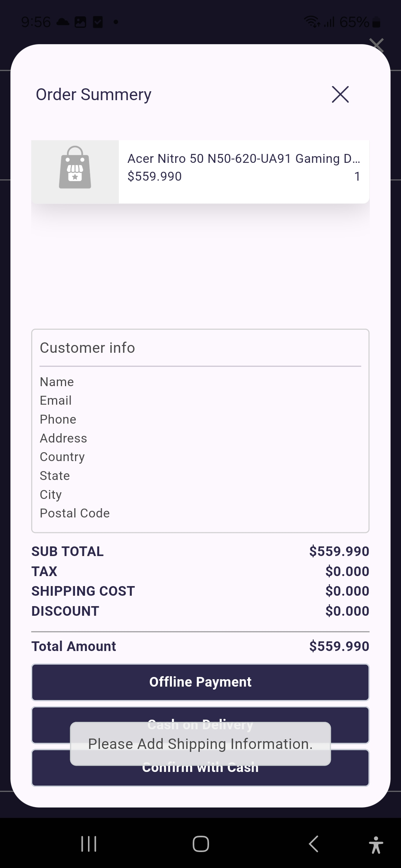
Task: Tap the background X icon behind dialog
Action: tap(376, 45)
